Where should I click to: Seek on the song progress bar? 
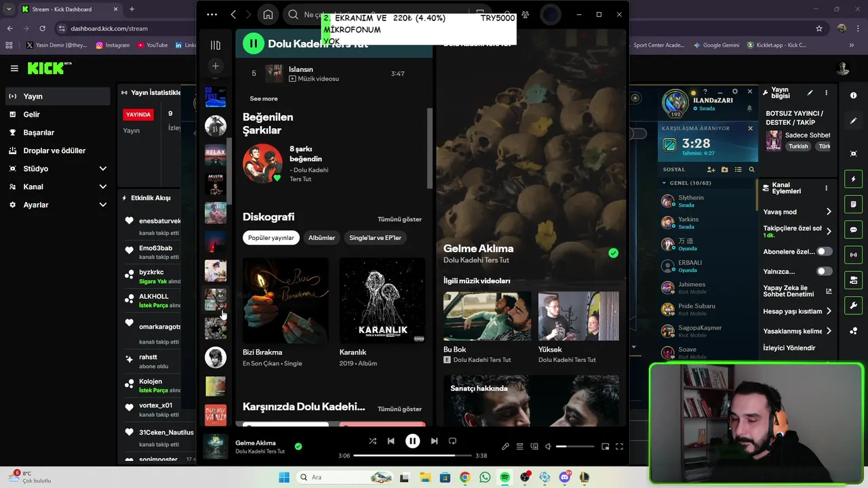tap(412, 455)
